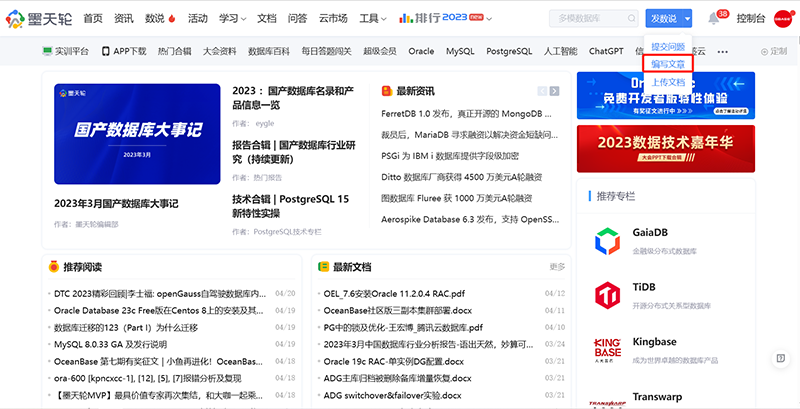This screenshot has height=409, width=800.
Task: Open the 国产数据库大事记 thumbnail
Action: coord(137,134)
